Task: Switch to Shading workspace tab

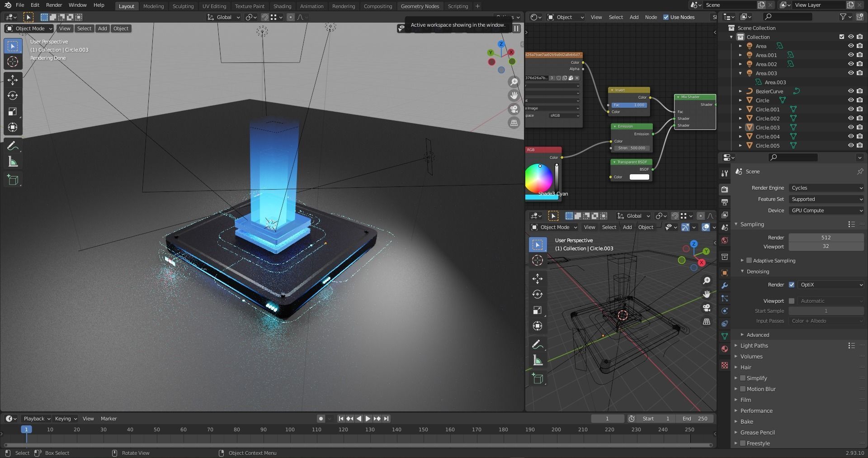Action: 282,6
